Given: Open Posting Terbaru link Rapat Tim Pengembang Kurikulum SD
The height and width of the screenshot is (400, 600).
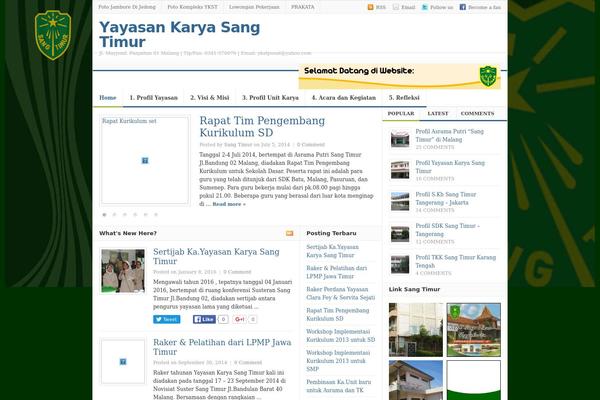Looking at the screenshot, I should coord(338,314).
